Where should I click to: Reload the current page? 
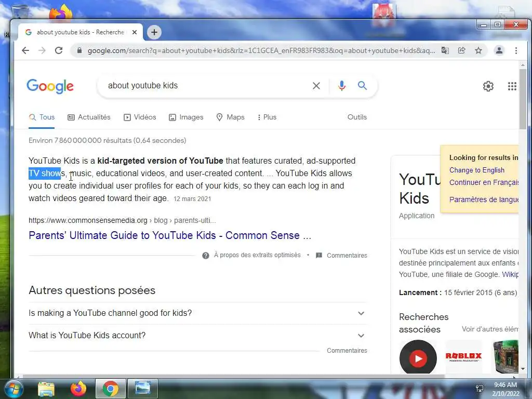pos(59,50)
